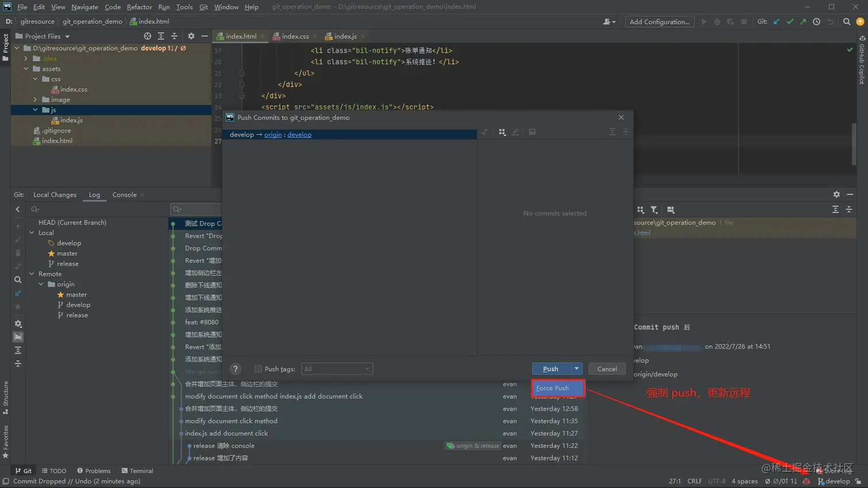868x488 pixels.
Task: Collapse all branches in Git sidebar
Action: point(18,363)
